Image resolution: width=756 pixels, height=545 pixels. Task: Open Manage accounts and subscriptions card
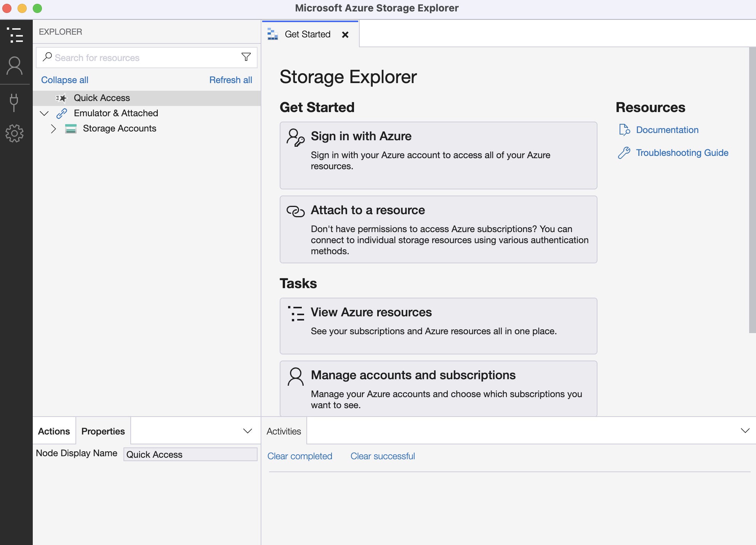[x=438, y=389]
